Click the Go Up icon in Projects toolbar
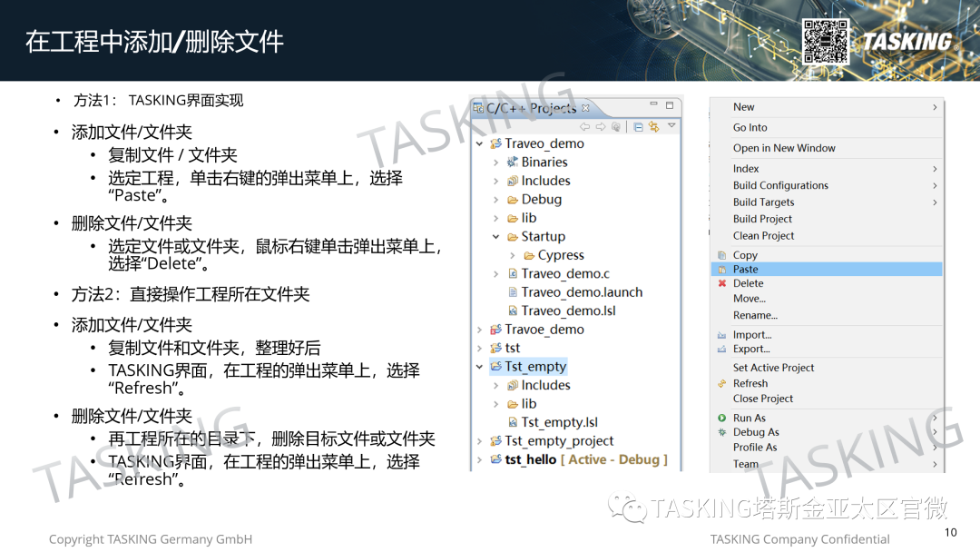 coord(616,127)
